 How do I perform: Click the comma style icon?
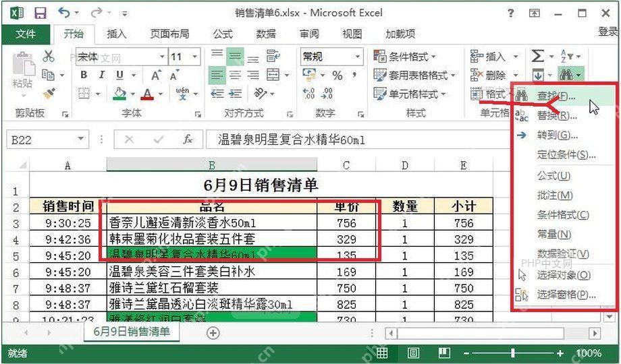tap(354, 75)
